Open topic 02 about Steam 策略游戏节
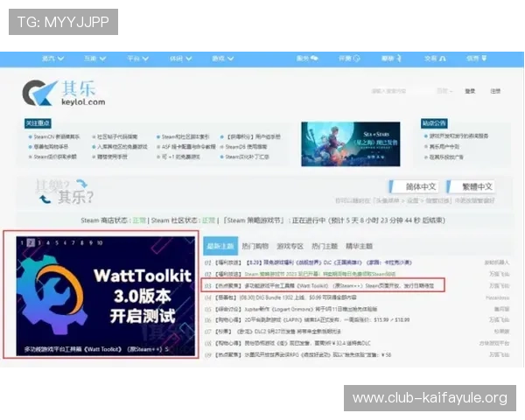 (319, 274)
